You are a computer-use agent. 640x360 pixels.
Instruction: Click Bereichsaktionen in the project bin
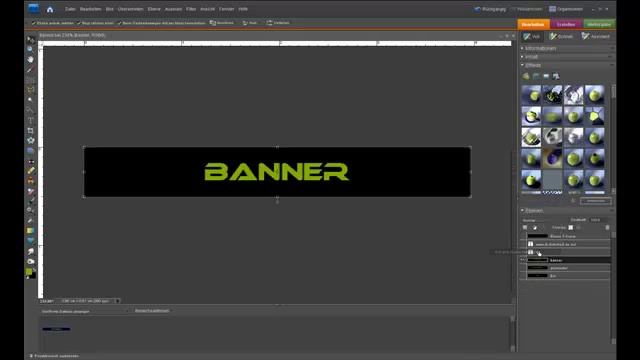click(152, 311)
